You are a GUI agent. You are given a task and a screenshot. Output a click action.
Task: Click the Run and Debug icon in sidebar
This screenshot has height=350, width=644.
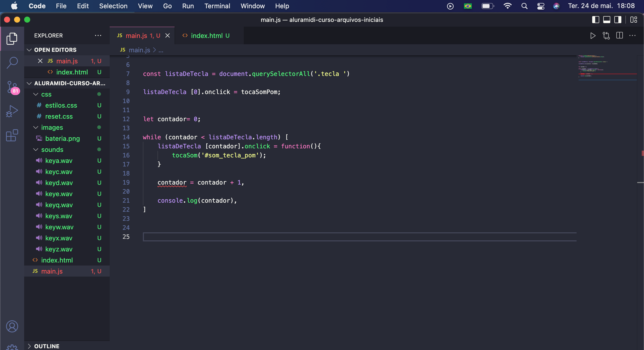pyautogui.click(x=12, y=112)
